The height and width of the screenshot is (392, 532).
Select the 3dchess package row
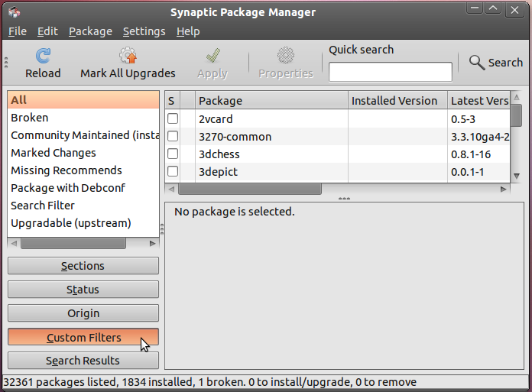tap(338, 154)
